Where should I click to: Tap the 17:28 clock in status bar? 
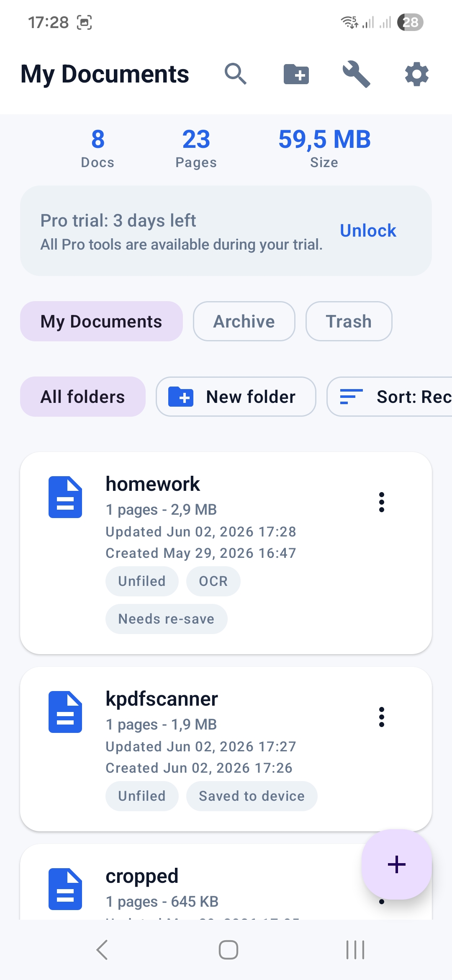48,22
